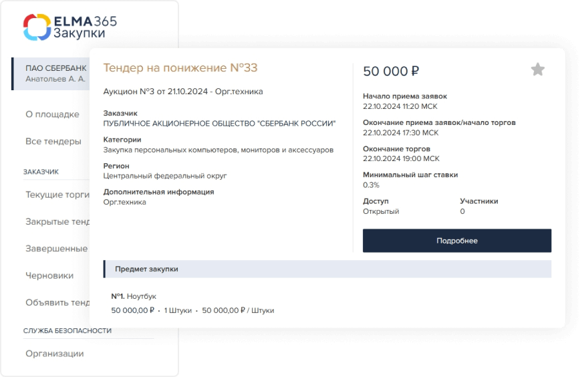Click access value Открытый
The image size is (588, 377).
point(381,211)
